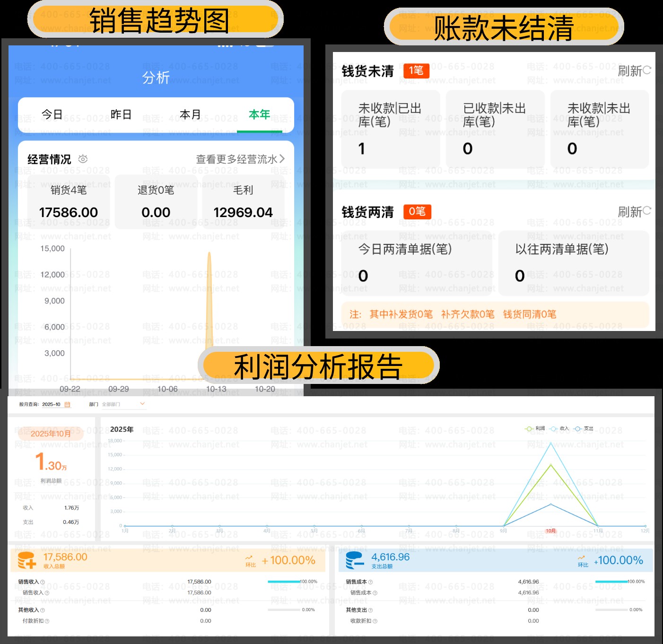Open the 今日两清单据(笔) card

pos(417,263)
